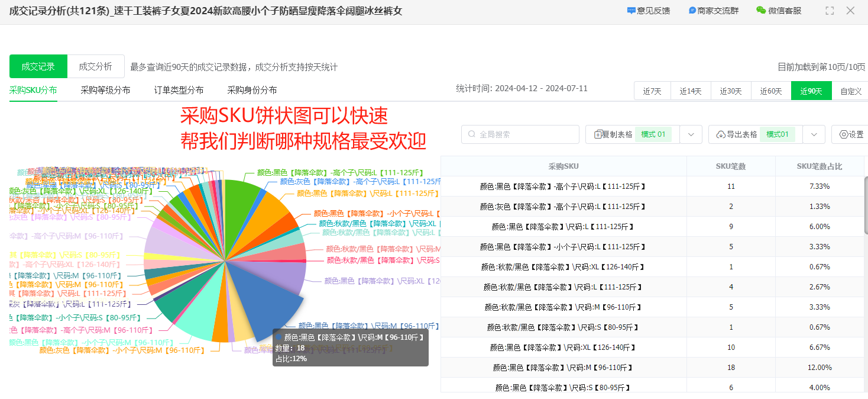Click the magnifier icon in global search
The width and height of the screenshot is (868, 399).
pyautogui.click(x=472, y=134)
